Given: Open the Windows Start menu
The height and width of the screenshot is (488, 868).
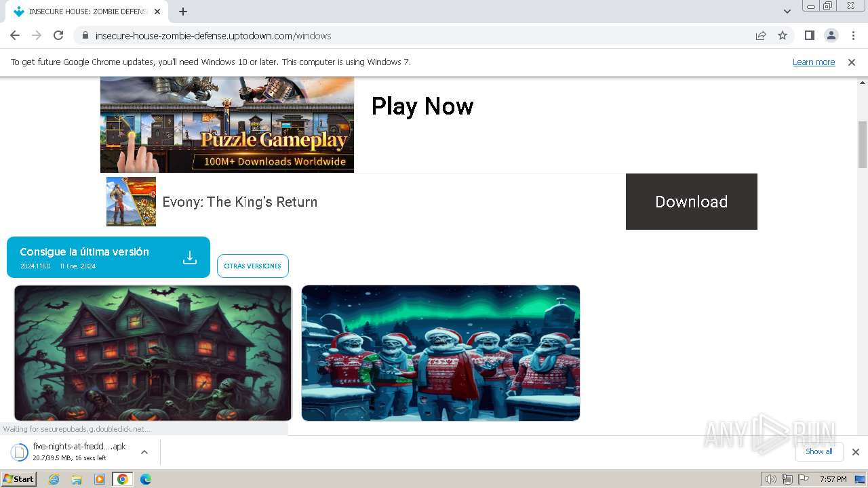Looking at the screenshot, I should (x=19, y=479).
